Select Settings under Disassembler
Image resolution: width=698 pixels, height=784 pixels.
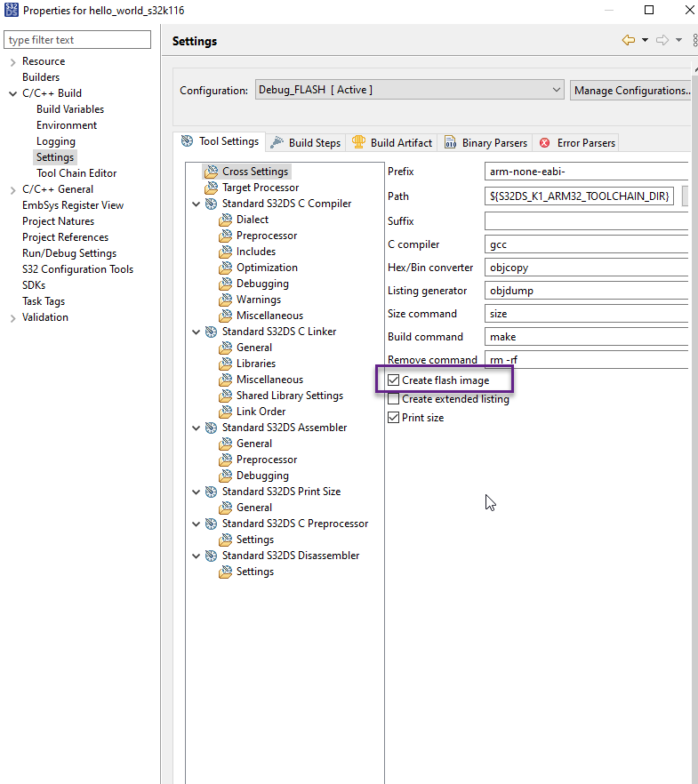[x=254, y=572]
